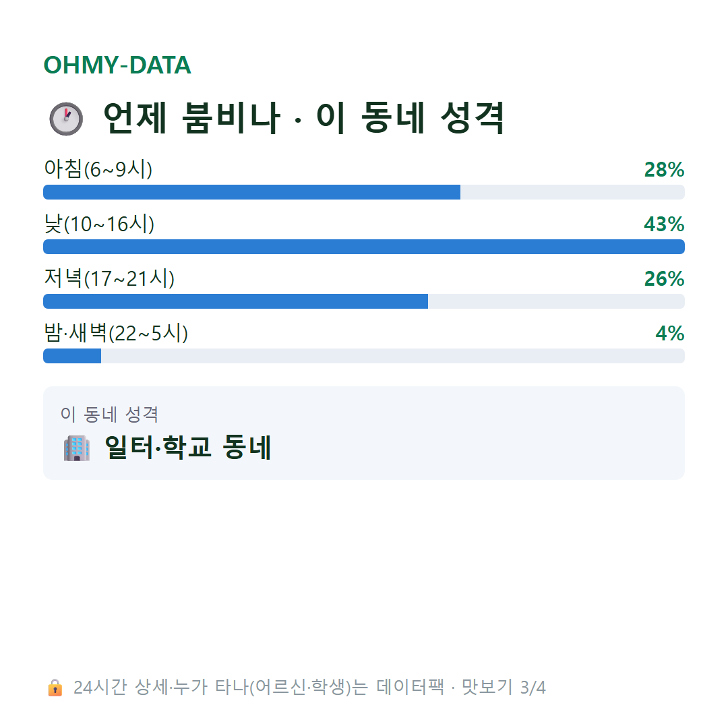Select the 밤·새벽(22~5시) label
728x728 pixels.
pos(116,333)
